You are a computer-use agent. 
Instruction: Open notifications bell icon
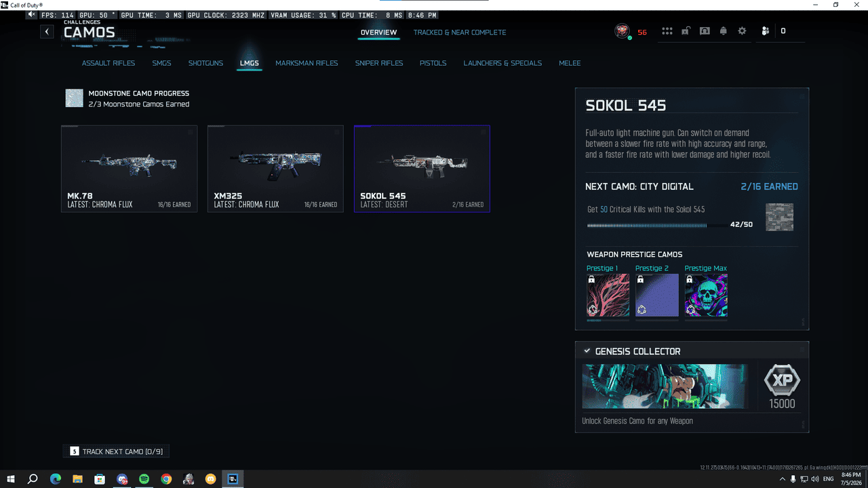724,31
